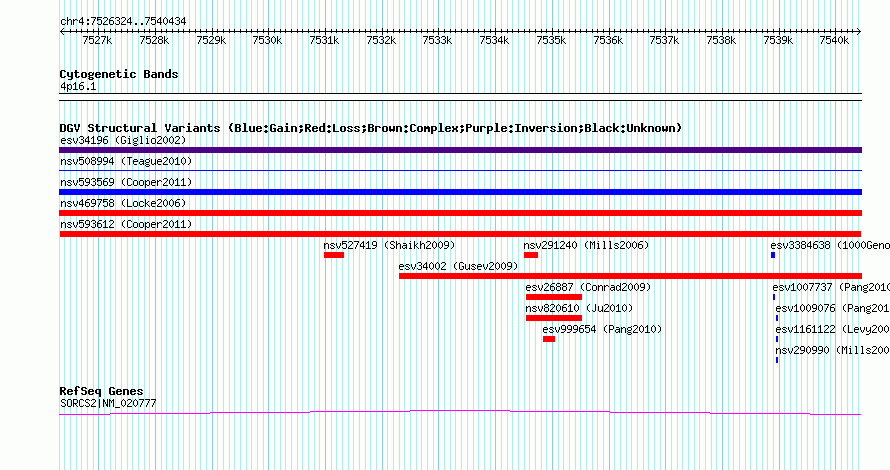The image size is (890, 470).
Task: Open the nsv593569 (Cooper2011) label
Action: [126, 182]
